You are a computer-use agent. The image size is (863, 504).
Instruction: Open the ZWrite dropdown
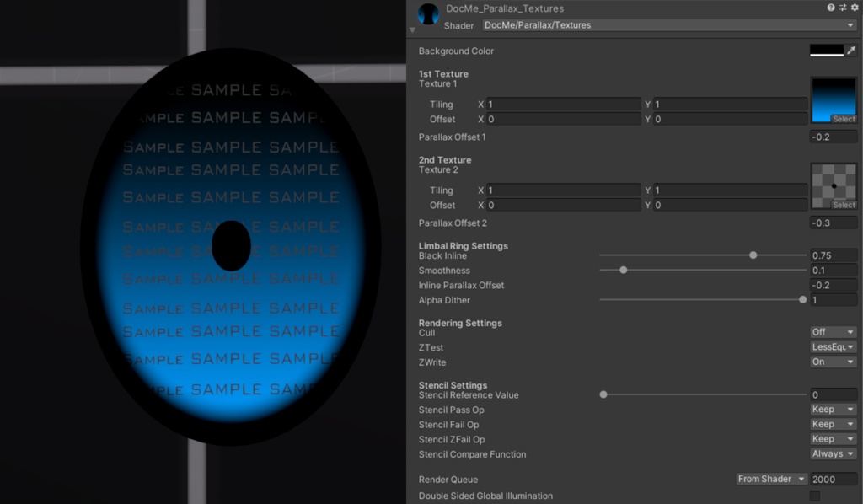click(832, 362)
